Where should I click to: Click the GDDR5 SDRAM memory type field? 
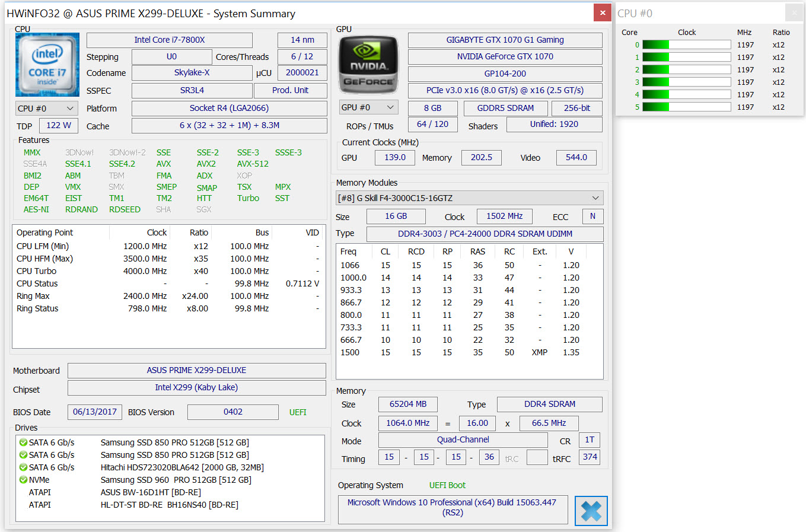505,108
